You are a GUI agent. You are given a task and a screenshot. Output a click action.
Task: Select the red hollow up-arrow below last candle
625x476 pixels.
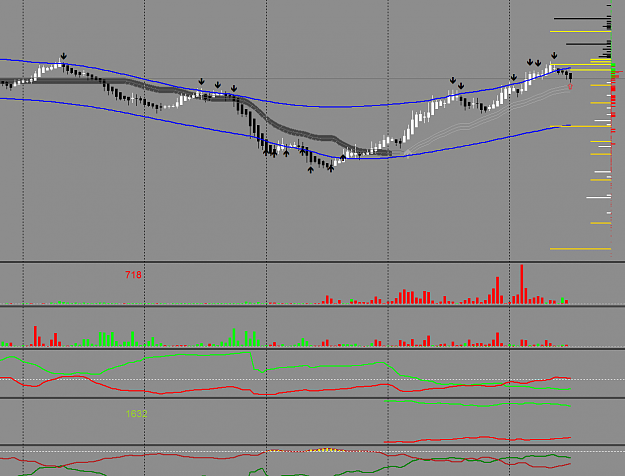click(570, 86)
